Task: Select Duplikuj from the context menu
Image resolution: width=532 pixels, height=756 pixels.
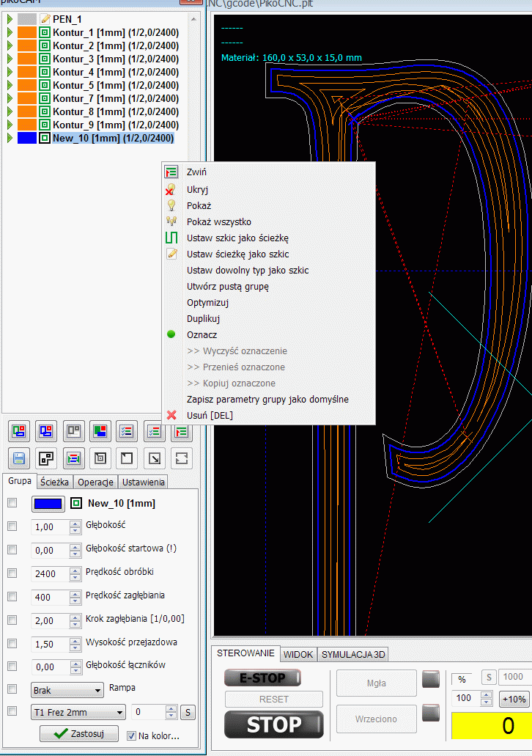Action: [x=268, y=319]
